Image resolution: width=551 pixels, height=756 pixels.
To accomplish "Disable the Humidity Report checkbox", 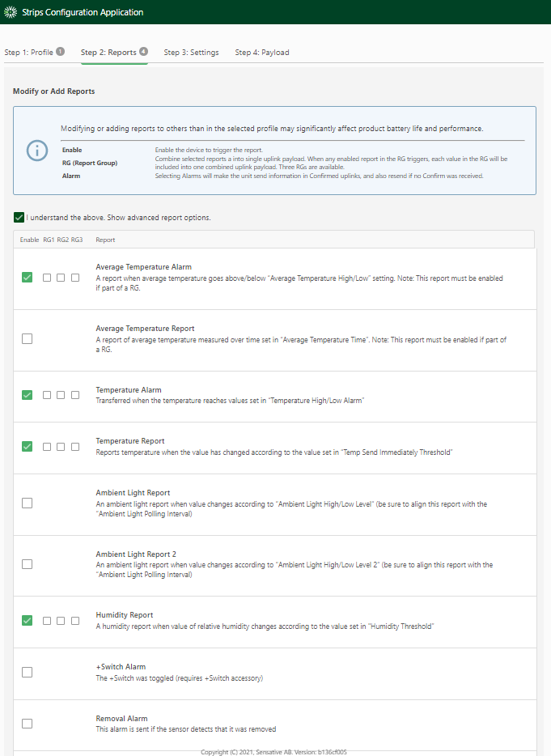I will point(28,621).
